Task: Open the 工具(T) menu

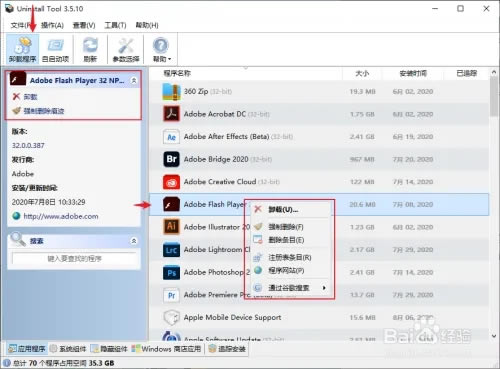Action: (x=115, y=25)
